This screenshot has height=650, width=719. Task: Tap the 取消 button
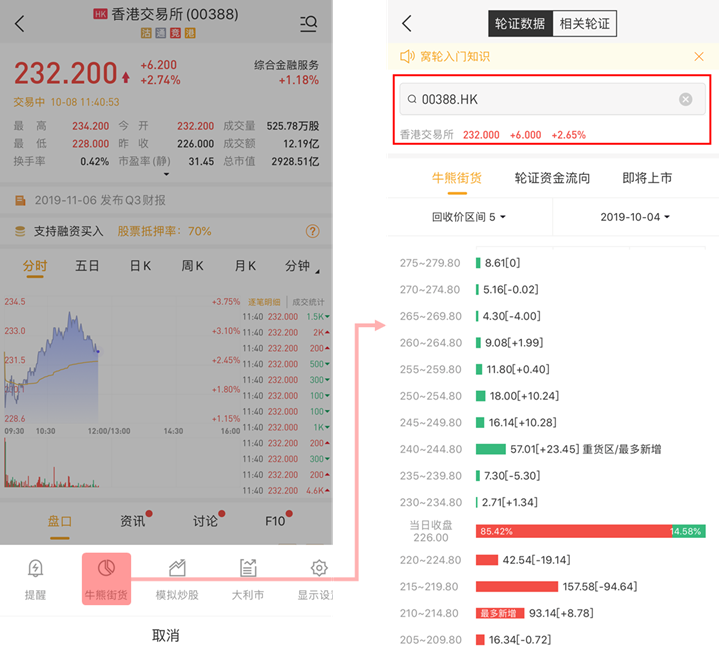(166, 635)
